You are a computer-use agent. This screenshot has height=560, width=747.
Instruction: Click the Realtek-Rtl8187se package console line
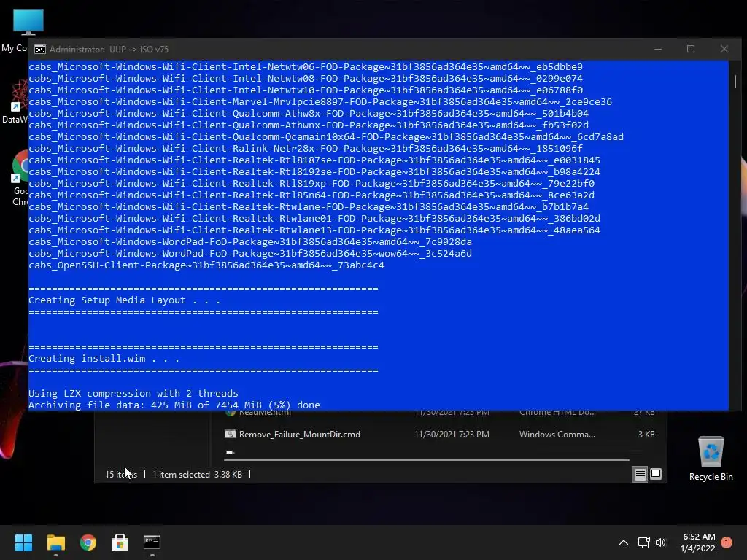[x=314, y=160]
